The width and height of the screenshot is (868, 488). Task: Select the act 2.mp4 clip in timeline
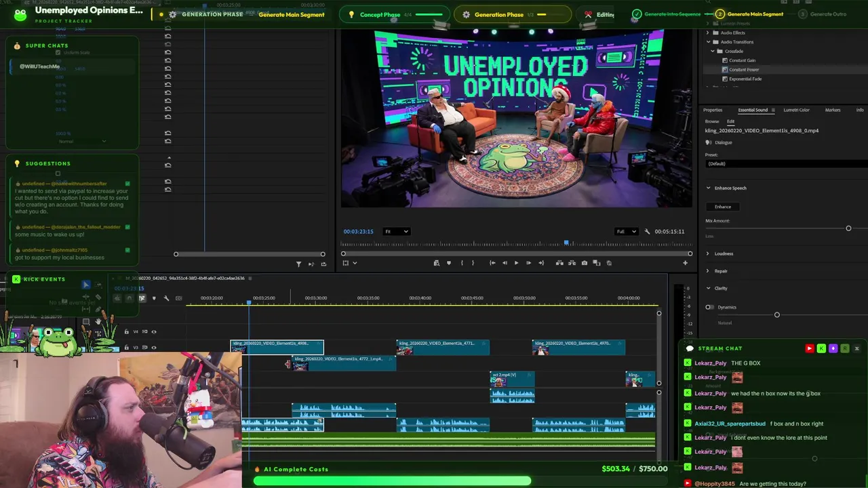coord(512,379)
